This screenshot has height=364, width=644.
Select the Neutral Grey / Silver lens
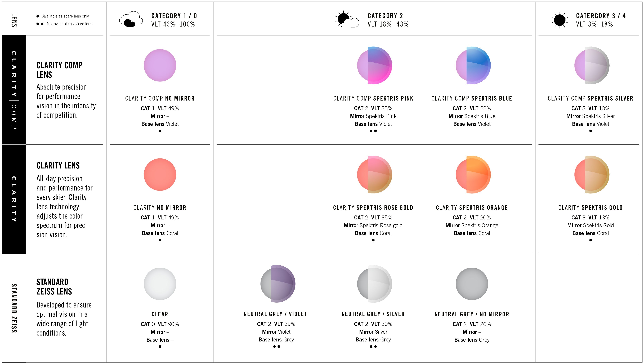coord(374,284)
